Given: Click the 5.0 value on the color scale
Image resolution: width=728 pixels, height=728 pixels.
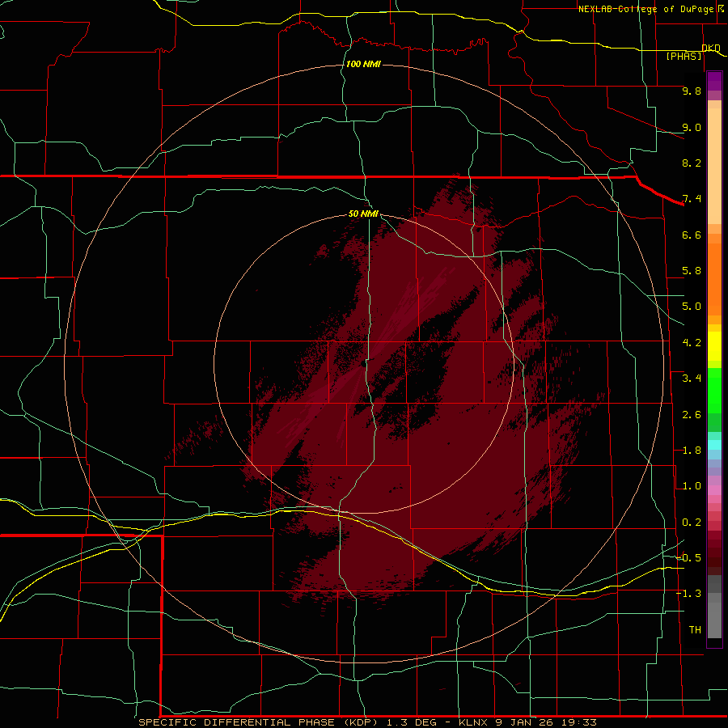Looking at the screenshot, I should [x=692, y=307].
